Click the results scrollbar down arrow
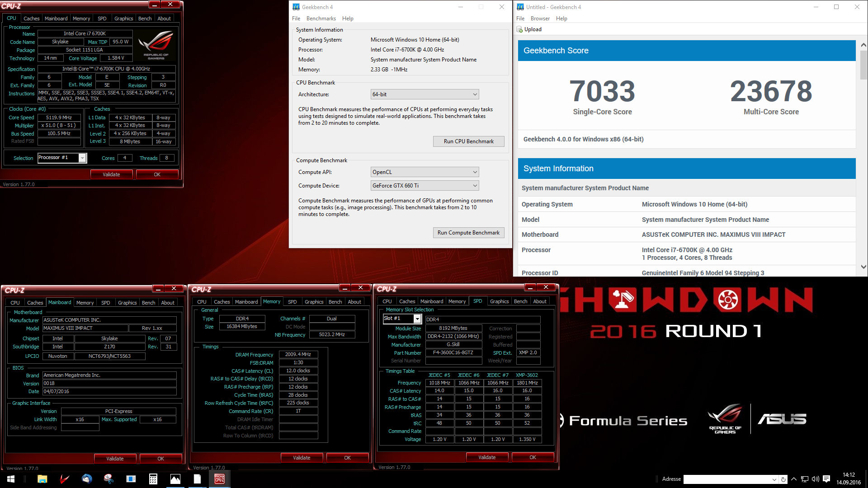This screenshot has width=868, height=488. coord(863,267)
